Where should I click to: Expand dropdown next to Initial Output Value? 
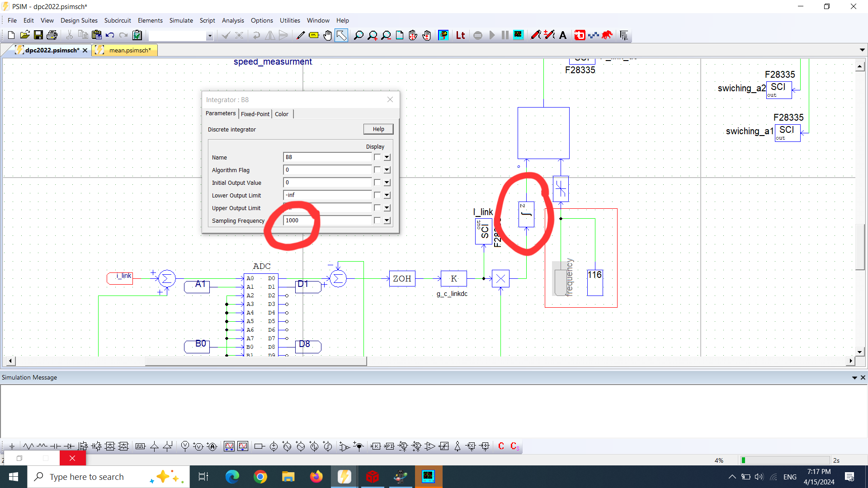click(x=387, y=183)
